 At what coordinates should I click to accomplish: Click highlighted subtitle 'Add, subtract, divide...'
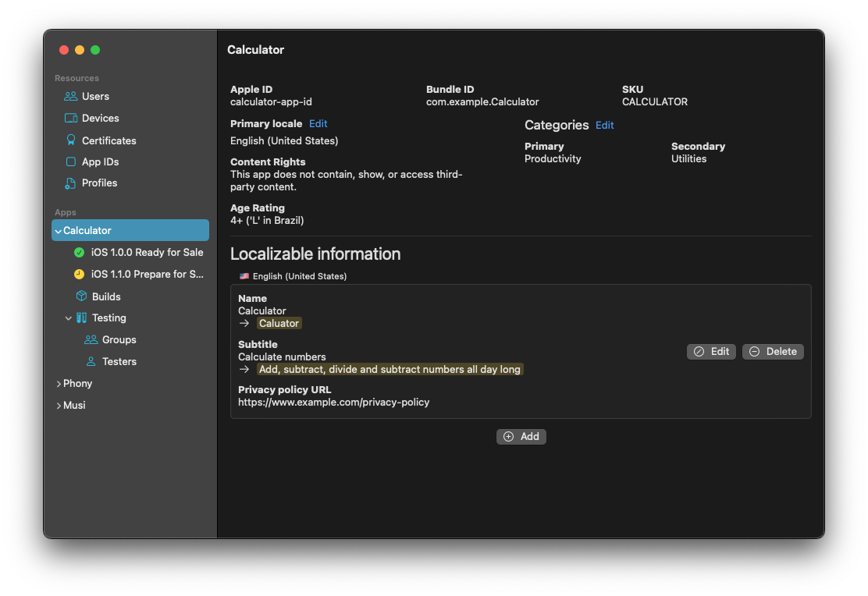(x=390, y=369)
